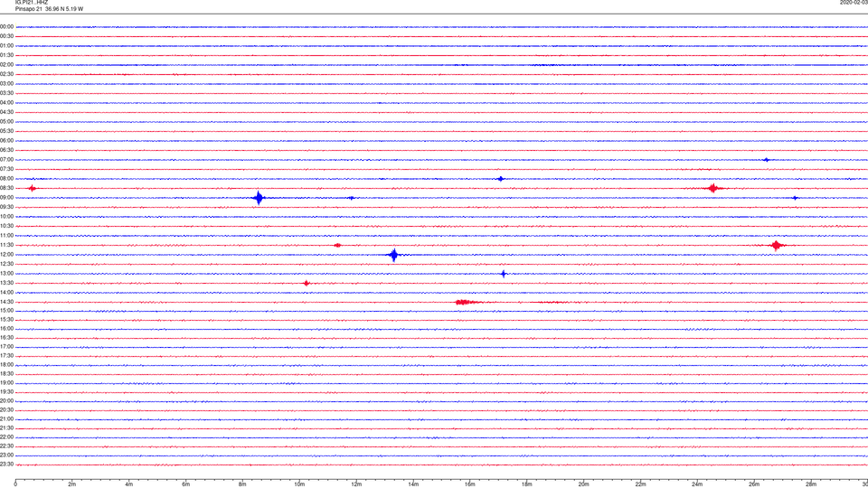Click the blue spike on the 13:00 trace
868x488 pixels.
pos(504,273)
